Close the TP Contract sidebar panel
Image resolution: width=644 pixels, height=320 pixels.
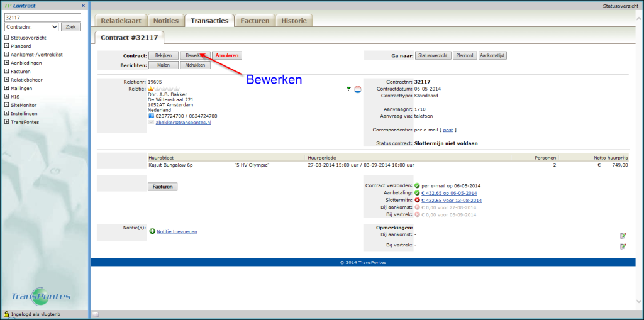pyautogui.click(x=83, y=6)
